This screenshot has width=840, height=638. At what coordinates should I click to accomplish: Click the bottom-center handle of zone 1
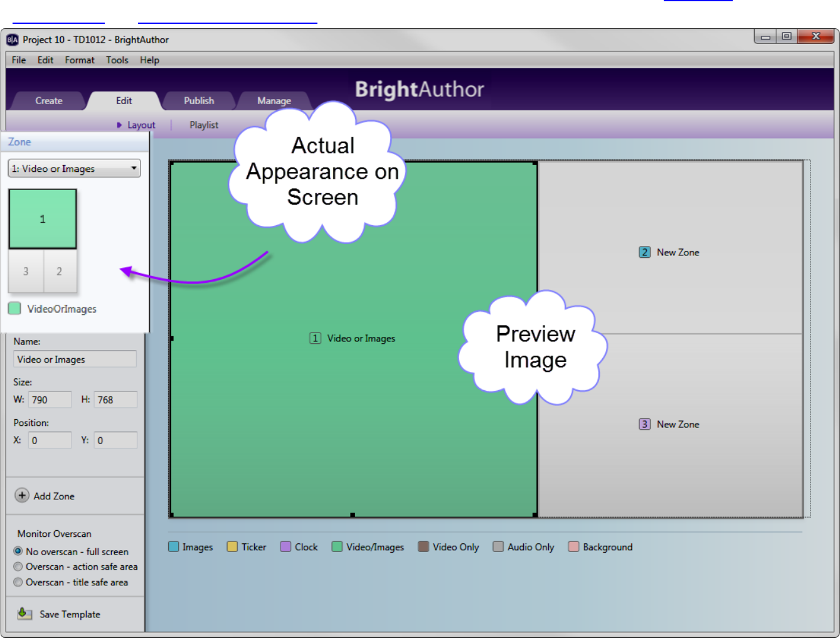[353, 515]
